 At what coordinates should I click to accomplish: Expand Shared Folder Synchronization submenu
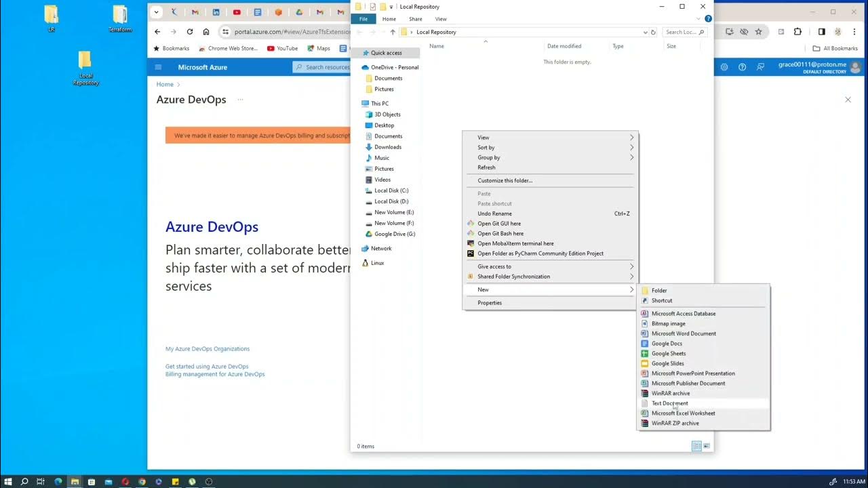tap(550, 277)
